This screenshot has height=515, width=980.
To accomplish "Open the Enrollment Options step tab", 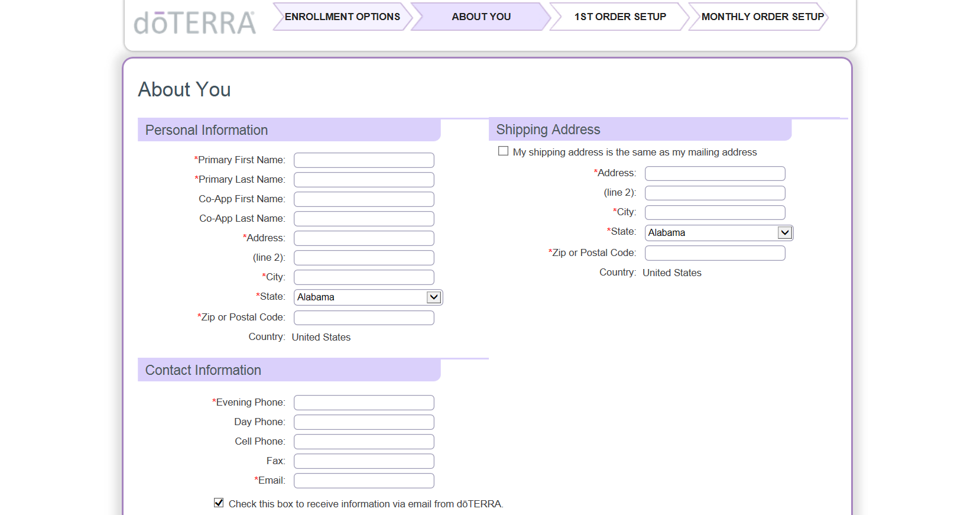I will (x=342, y=17).
